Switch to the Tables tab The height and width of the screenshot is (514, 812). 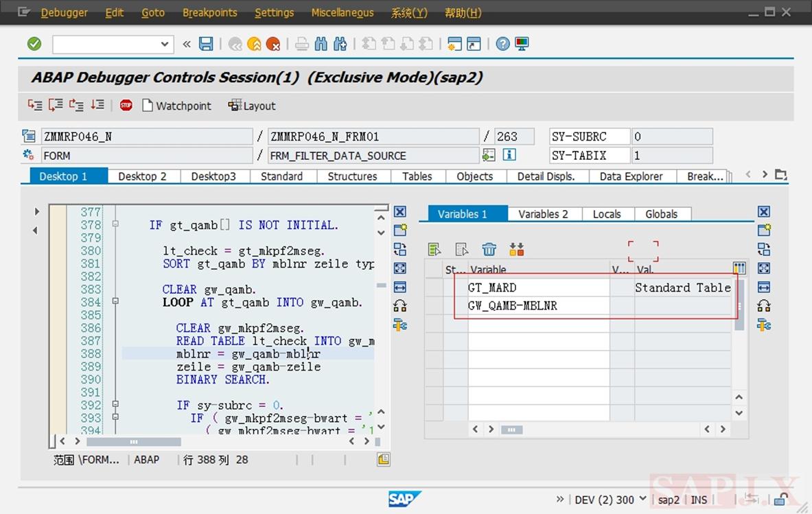tap(417, 176)
